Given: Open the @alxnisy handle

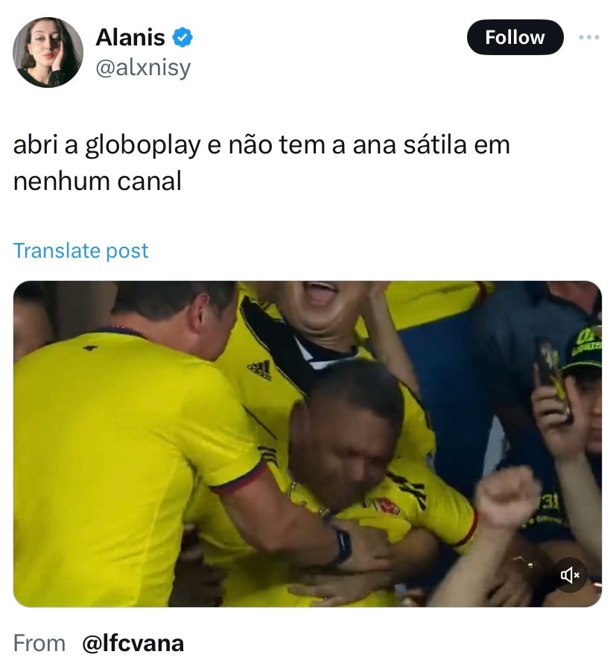Looking at the screenshot, I should click(x=143, y=68).
